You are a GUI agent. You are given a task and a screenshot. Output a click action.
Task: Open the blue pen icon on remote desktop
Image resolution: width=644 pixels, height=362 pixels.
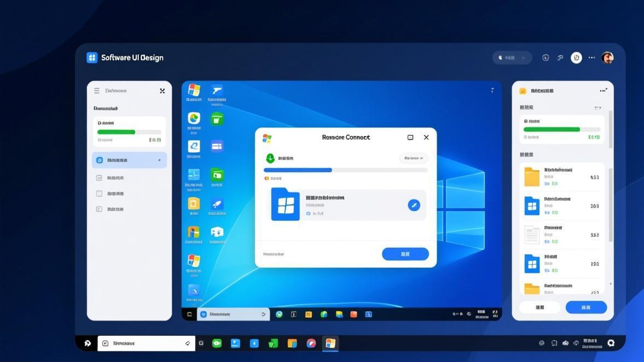194,290
